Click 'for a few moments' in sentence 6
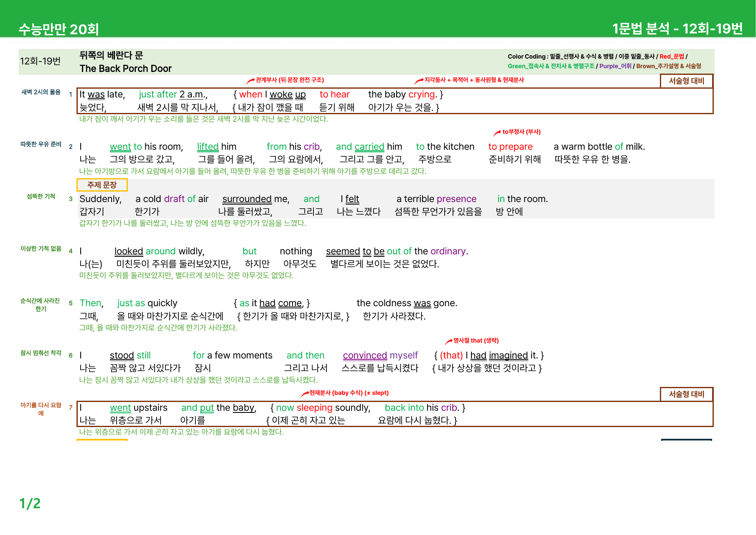Viewport: 756px width, 535px height. click(x=232, y=356)
